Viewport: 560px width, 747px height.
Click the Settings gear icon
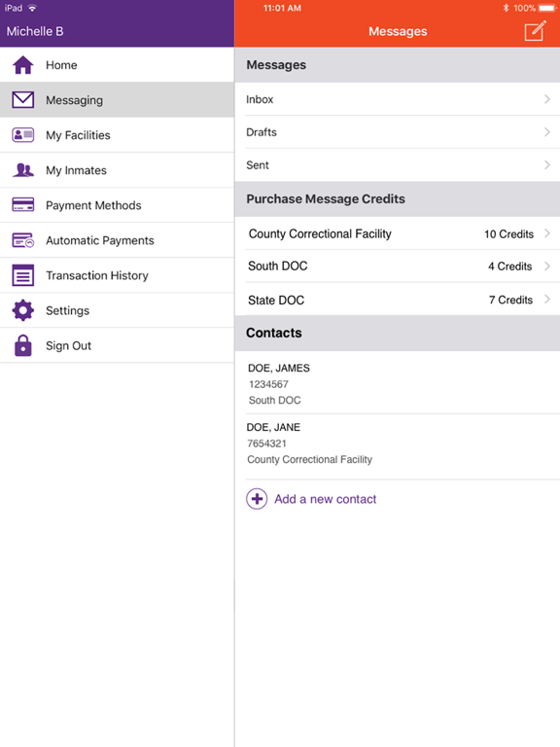tap(23, 310)
